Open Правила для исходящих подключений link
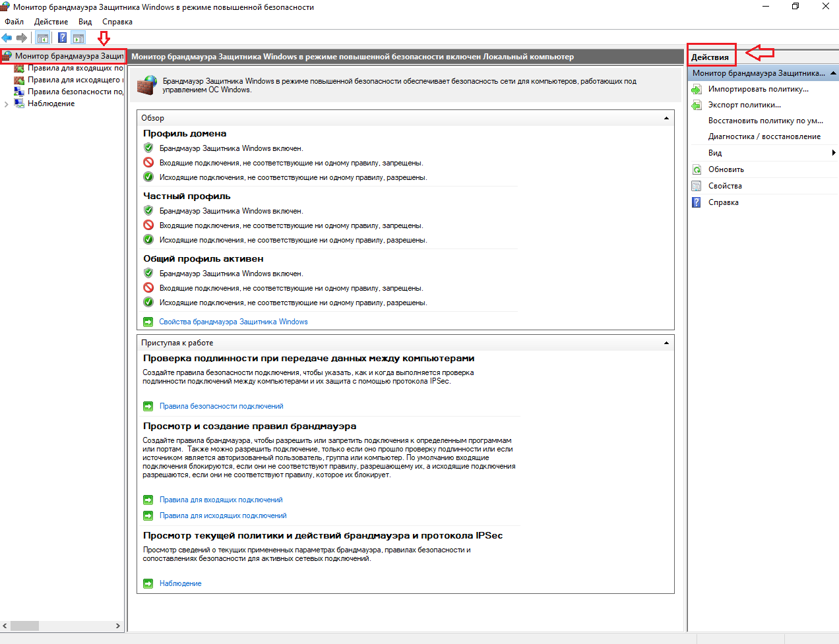Screen dimensions: 839x644 (x=223, y=515)
